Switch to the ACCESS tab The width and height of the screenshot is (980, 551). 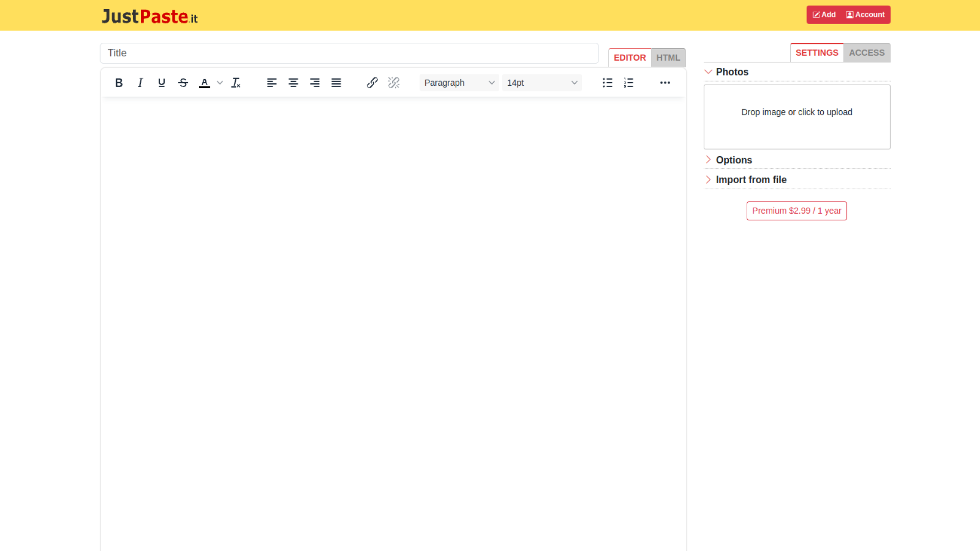(x=867, y=53)
